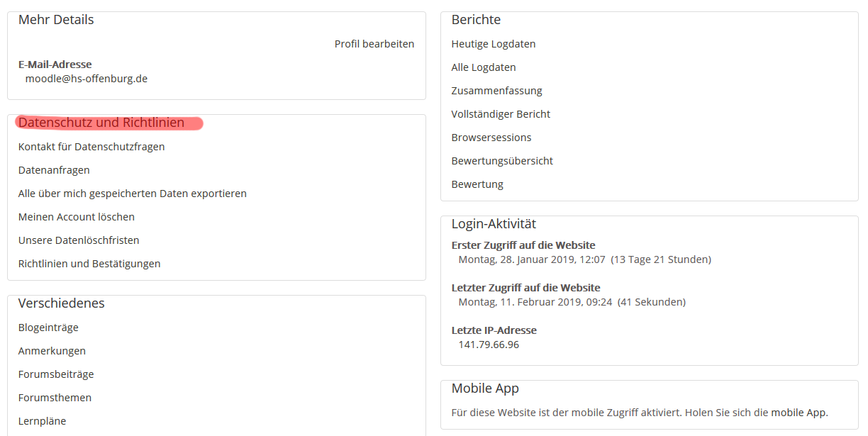Open the Bewertung link
This screenshot has height=436, width=868.
(x=477, y=184)
